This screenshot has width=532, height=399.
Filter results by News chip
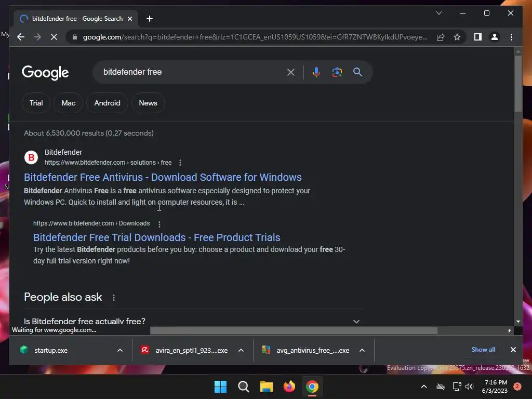point(148,103)
